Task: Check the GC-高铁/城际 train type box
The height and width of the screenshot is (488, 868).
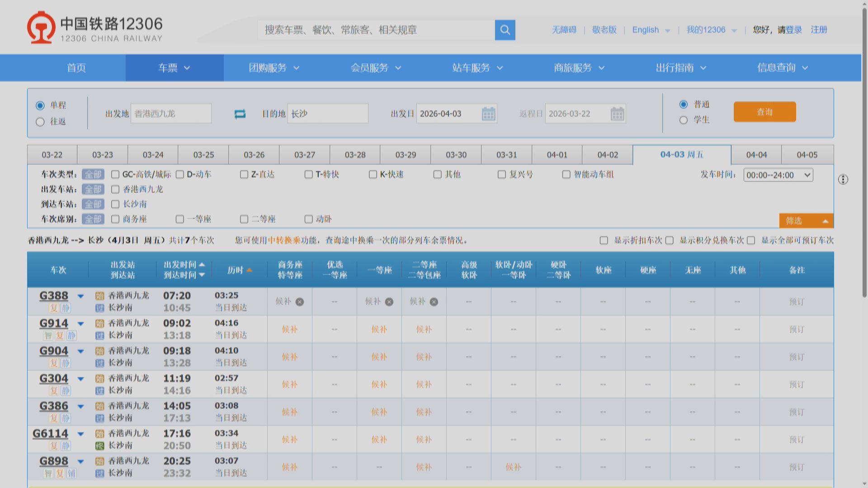Action: (115, 174)
